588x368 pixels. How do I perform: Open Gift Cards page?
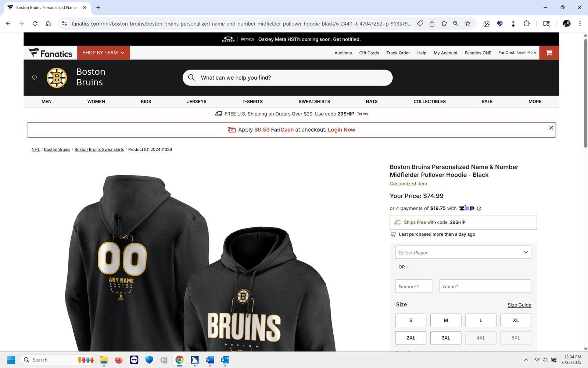point(369,53)
